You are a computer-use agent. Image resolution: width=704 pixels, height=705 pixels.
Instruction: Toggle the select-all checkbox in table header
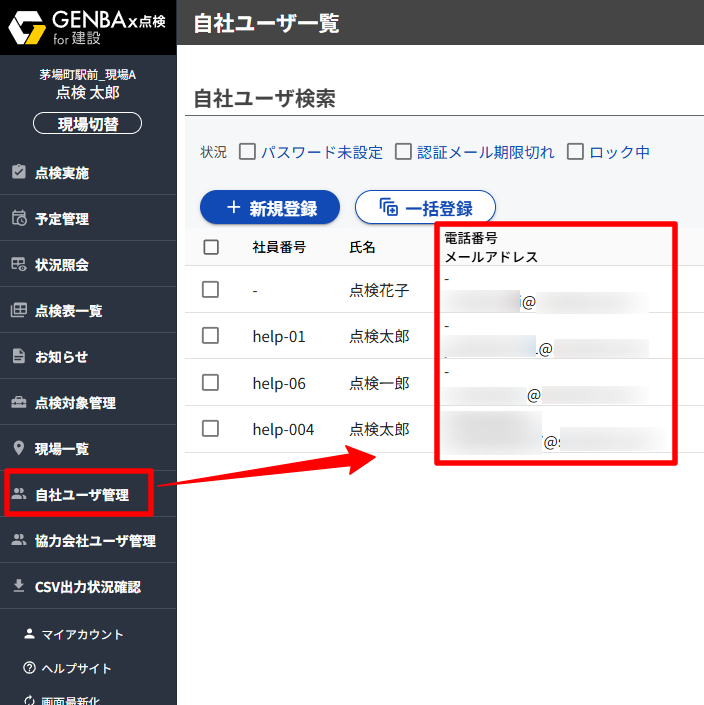(x=211, y=247)
